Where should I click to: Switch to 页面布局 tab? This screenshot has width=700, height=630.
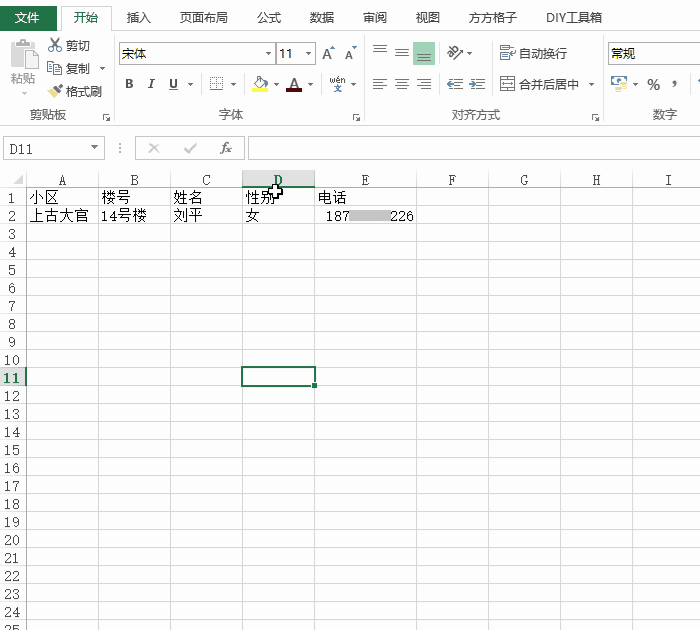pyautogui.click(x=204, y=18)
